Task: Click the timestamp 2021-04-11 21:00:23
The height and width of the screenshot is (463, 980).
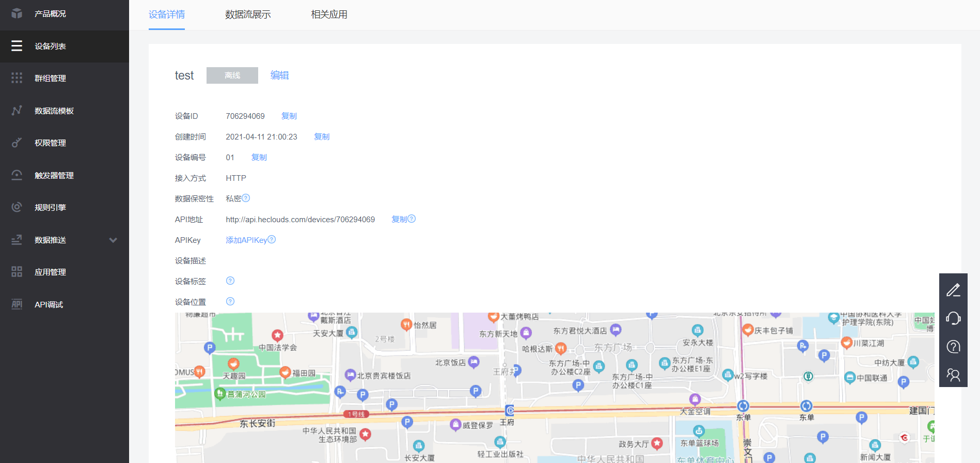Action: pos(261,136)
